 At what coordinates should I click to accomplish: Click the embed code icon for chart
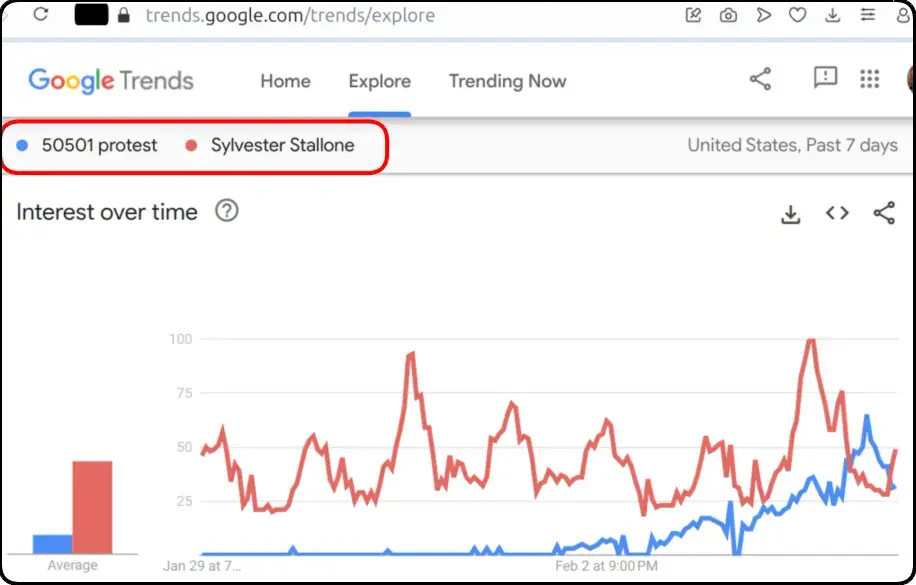pyautogui.click(x=837, y=213)
